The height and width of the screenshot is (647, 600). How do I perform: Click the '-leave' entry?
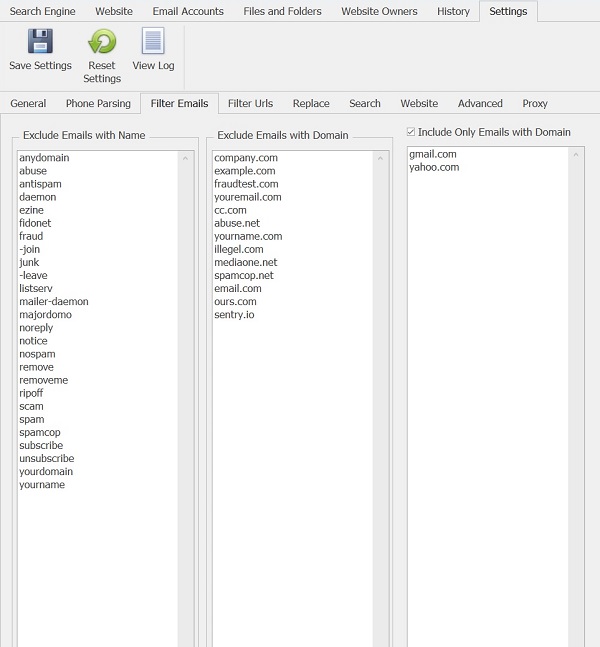(x=33, y=275)
